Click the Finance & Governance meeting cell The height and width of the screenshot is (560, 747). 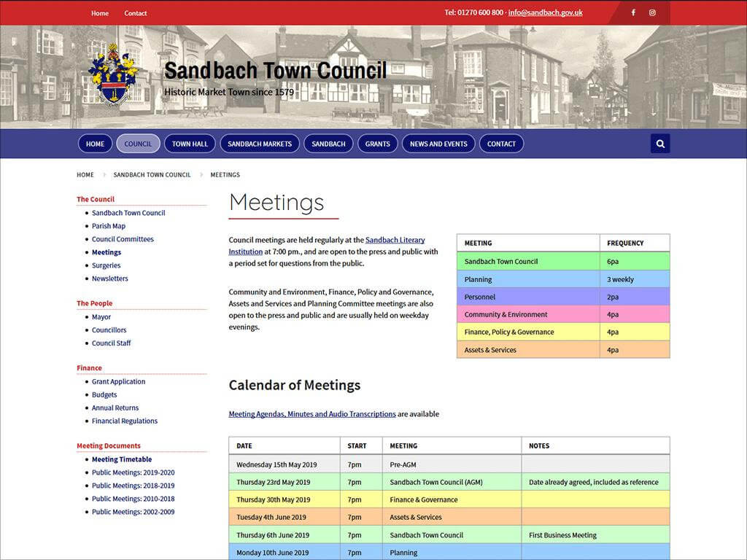click(452, 499)
